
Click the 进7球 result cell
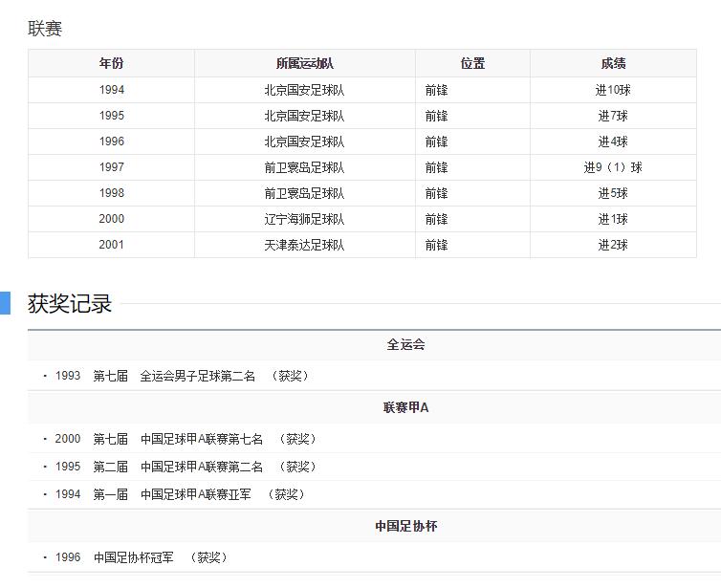(613, 116)
